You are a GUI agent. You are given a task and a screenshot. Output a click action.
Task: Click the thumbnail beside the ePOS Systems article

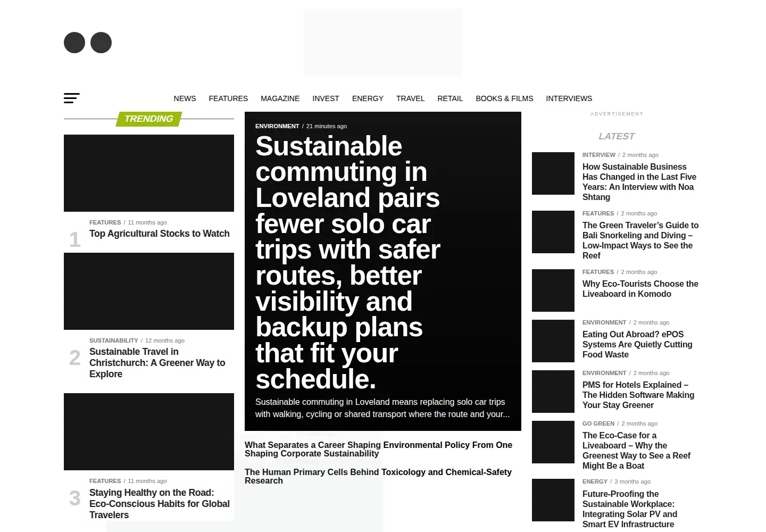pos(553,341)
